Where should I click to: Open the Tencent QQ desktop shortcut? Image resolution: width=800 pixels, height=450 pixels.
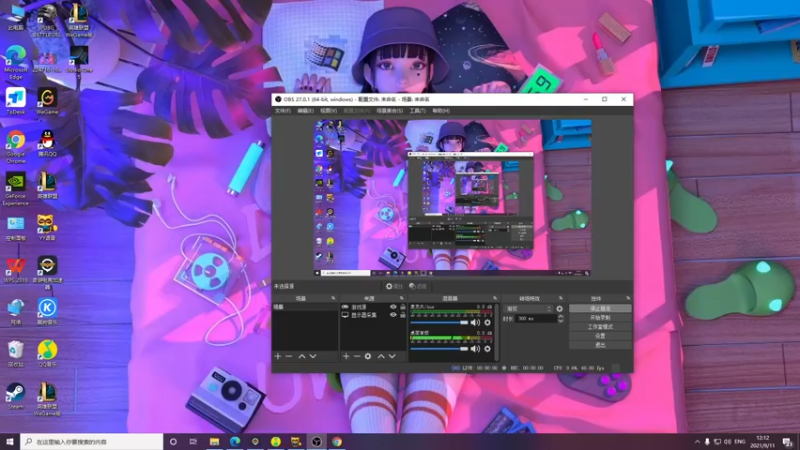47,143
